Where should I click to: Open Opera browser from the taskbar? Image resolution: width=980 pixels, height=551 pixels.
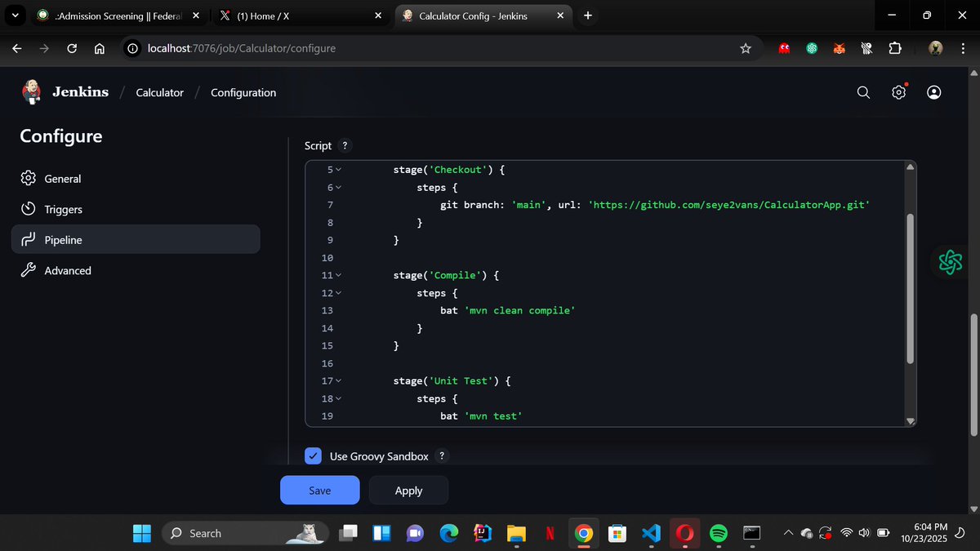click(684, 533)
